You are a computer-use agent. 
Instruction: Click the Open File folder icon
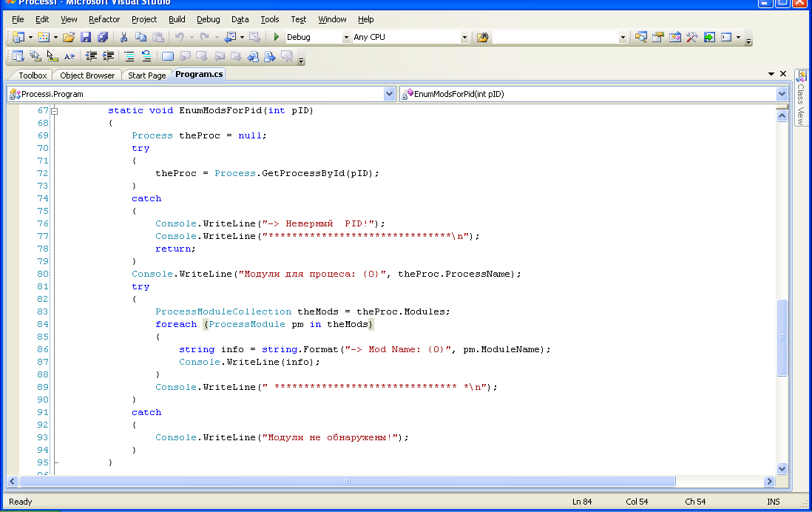(x=69, y=37)
